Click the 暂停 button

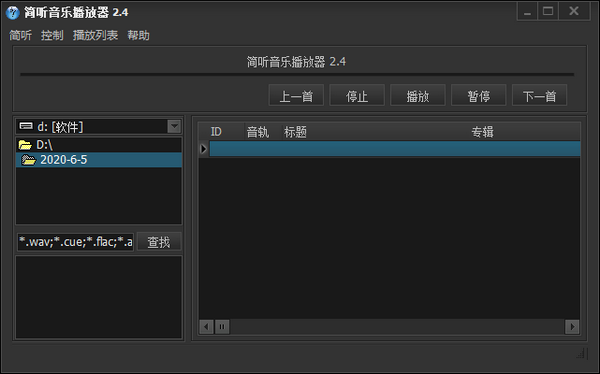tap(478, 95)
